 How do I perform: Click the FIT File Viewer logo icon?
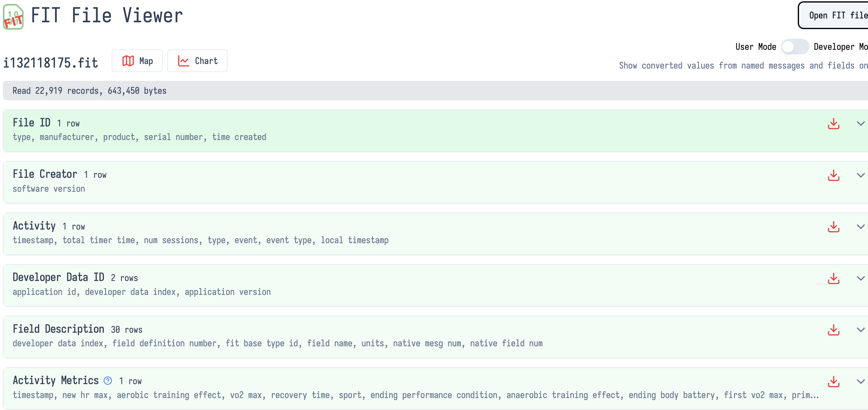(x=13, y=16)
